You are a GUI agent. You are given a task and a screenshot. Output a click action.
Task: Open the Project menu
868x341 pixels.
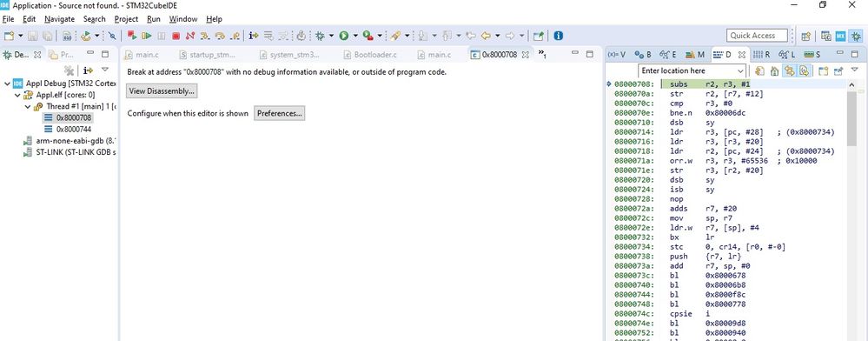pyautogui.click(x=126, y=19)
